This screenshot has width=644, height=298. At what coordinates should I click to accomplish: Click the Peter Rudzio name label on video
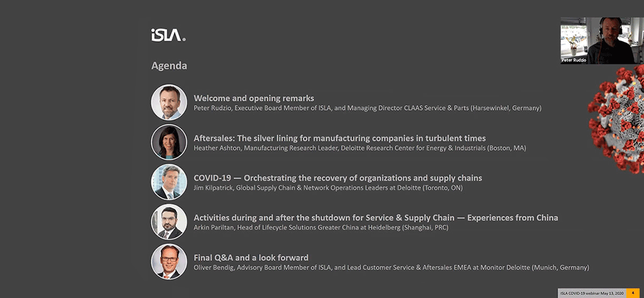tap(574, 61)
